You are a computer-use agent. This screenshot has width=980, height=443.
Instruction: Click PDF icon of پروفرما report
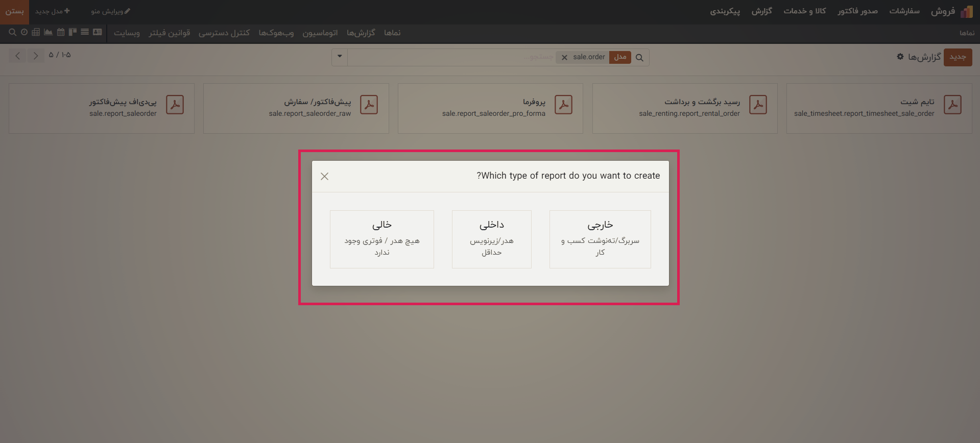(x=563, y=105)
